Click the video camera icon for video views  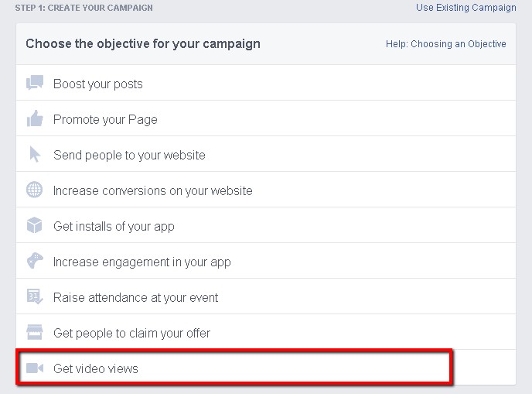(x=35, y=368)
